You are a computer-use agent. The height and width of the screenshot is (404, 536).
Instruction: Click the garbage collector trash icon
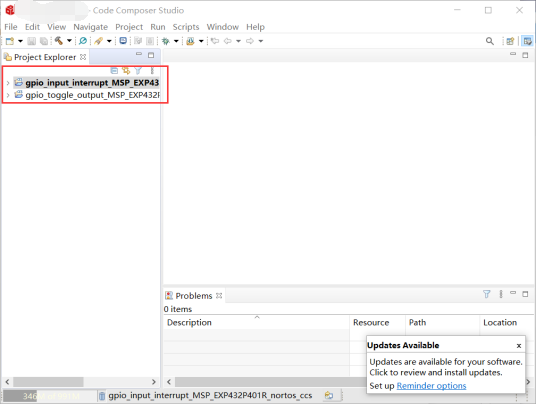click(102, 396)
